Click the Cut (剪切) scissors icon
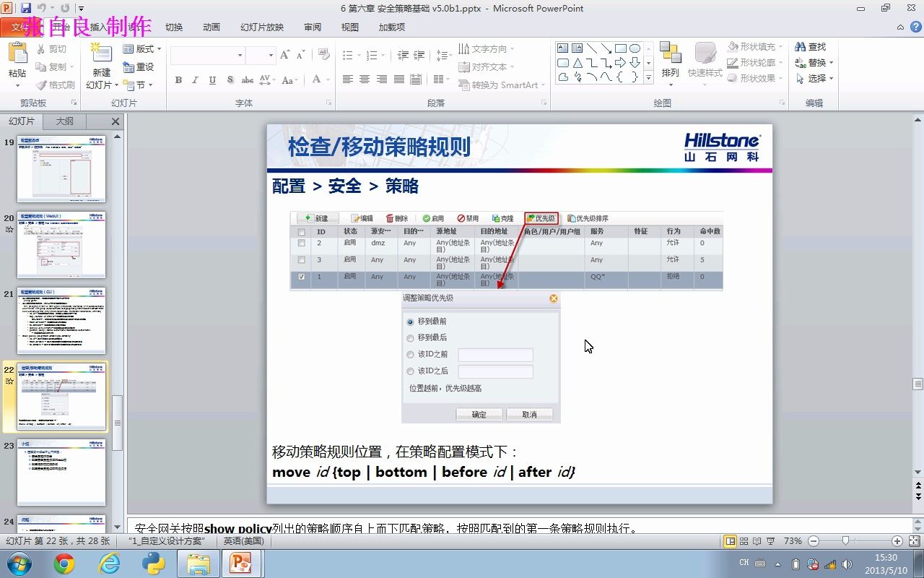 click(41, 49)
